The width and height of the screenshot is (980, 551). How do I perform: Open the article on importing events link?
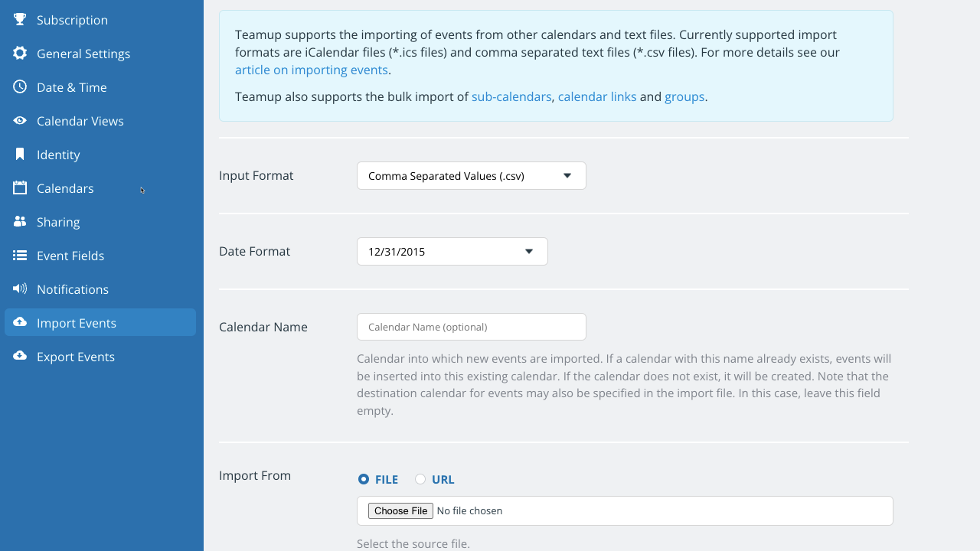311,70
